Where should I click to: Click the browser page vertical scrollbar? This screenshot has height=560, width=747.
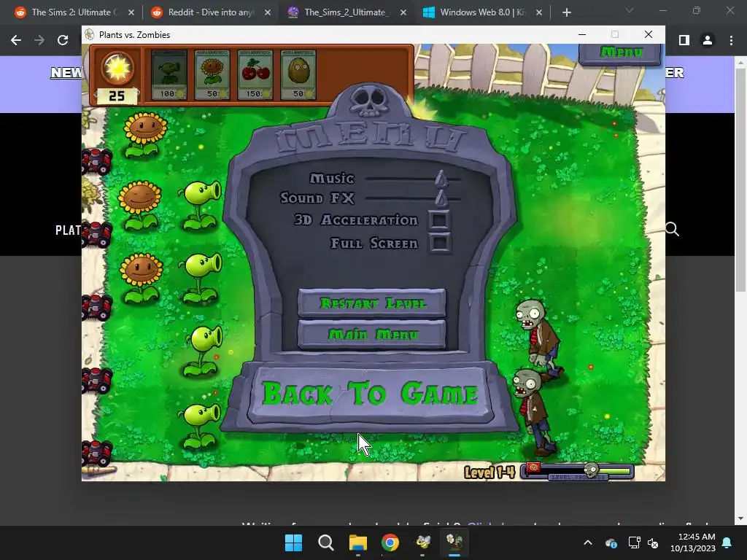[740, 179]
